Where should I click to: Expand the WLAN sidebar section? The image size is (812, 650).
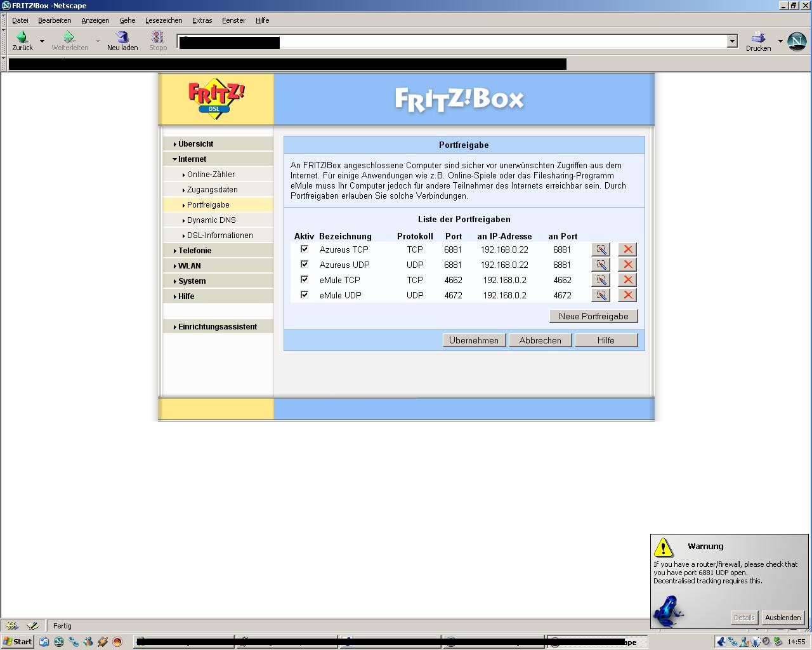(x=218, y=266)
